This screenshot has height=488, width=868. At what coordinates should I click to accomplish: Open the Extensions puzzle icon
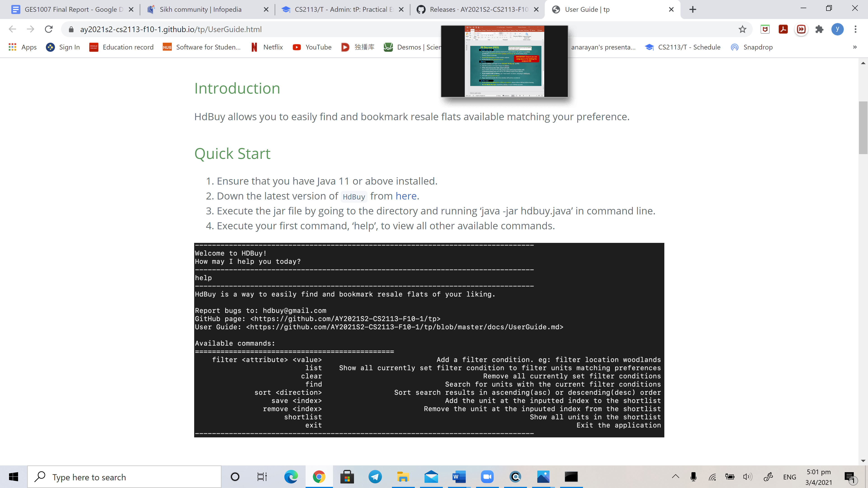pos(819,29)
